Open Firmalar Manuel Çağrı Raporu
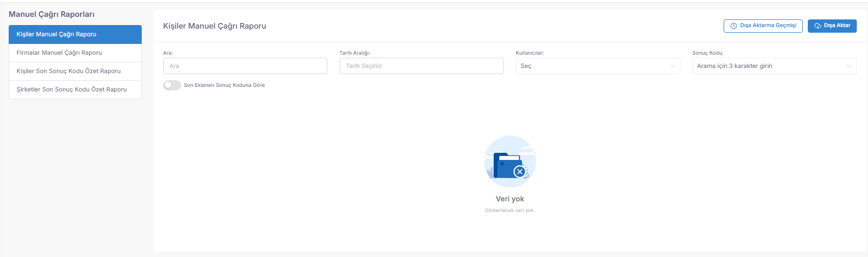Viewport: 868px width, 257px height. pyautogui.click(x=75, y=53)
